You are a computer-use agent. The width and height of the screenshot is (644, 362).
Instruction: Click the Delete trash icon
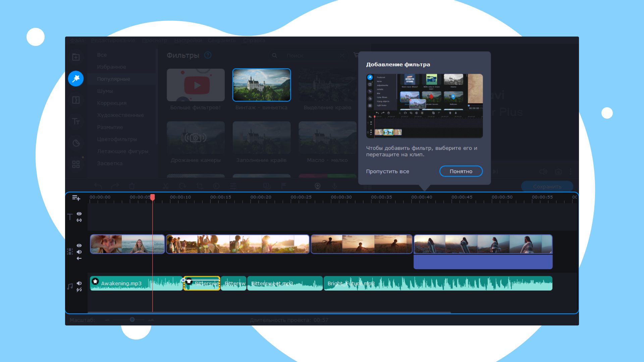pyautogui.click(x=132, y=186)
